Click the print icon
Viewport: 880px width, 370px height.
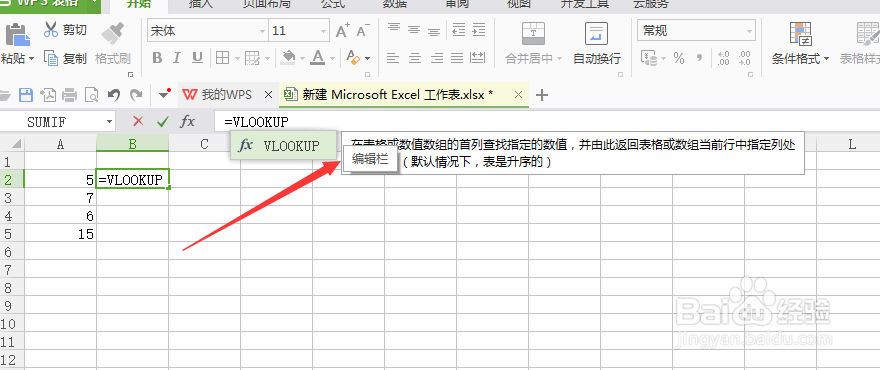69,95
